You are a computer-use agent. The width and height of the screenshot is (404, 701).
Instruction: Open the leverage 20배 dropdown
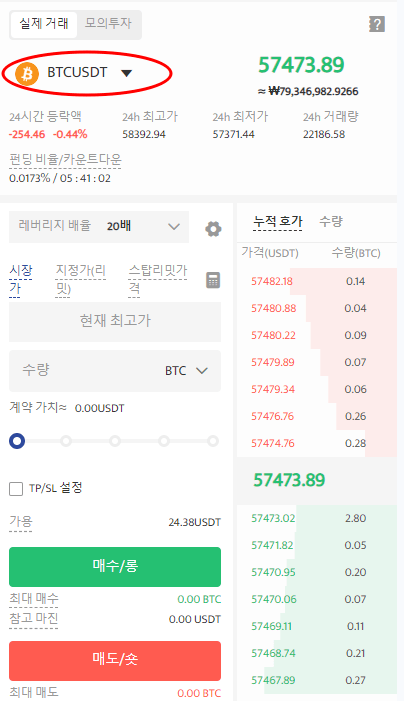click(99, 227)
